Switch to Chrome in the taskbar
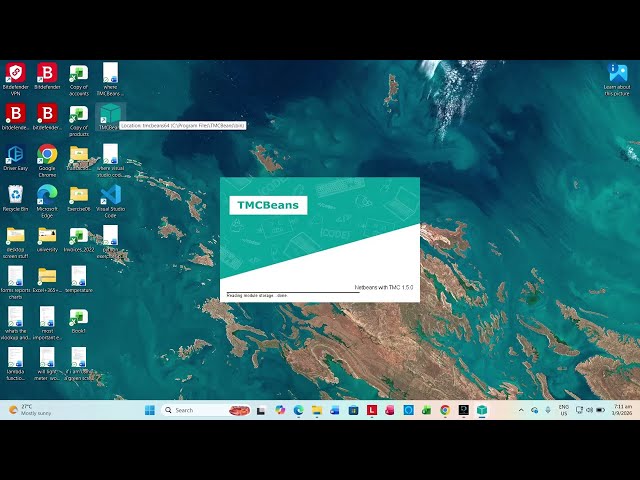The image size is (640, 480). (445, 410)
